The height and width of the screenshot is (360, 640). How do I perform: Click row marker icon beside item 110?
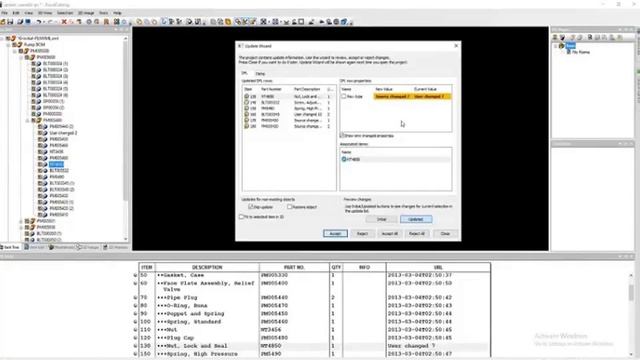[x=135, y=330]
